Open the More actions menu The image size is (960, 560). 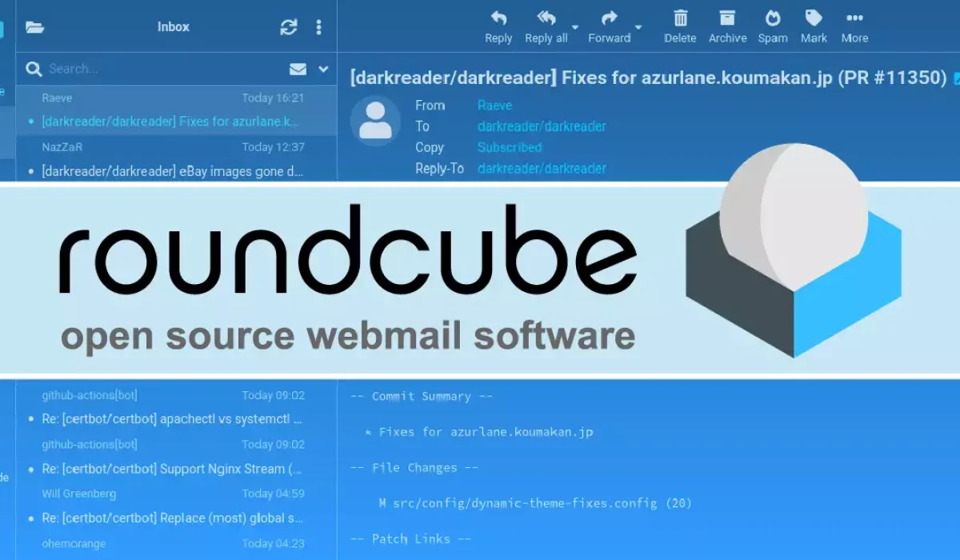tap(854, 18)
